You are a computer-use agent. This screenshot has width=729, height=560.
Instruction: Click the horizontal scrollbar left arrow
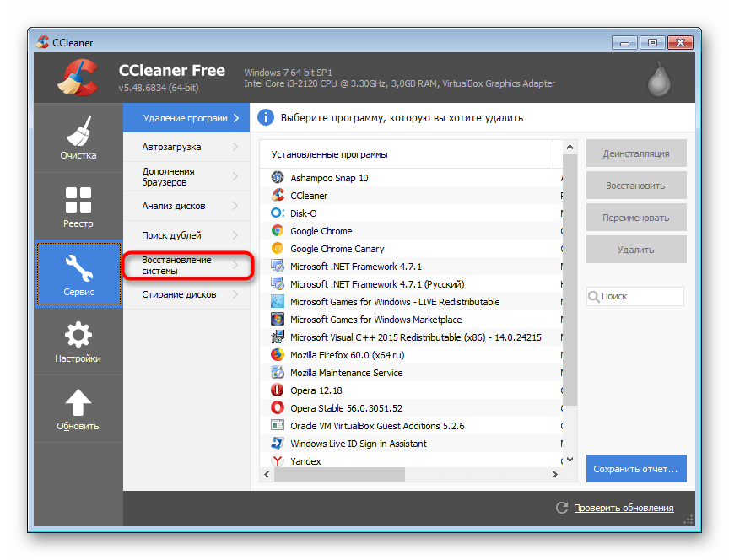click(x=267, y=475)
